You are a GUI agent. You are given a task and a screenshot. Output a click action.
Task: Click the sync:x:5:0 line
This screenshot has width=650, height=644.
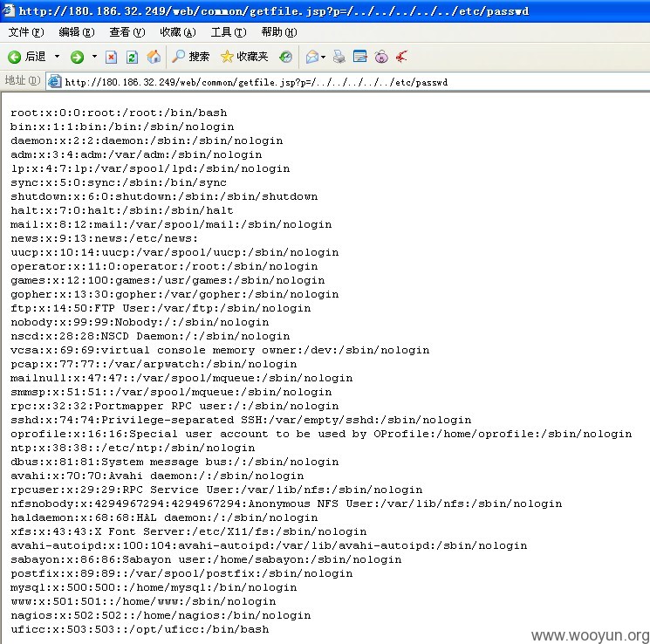point(119,182)
